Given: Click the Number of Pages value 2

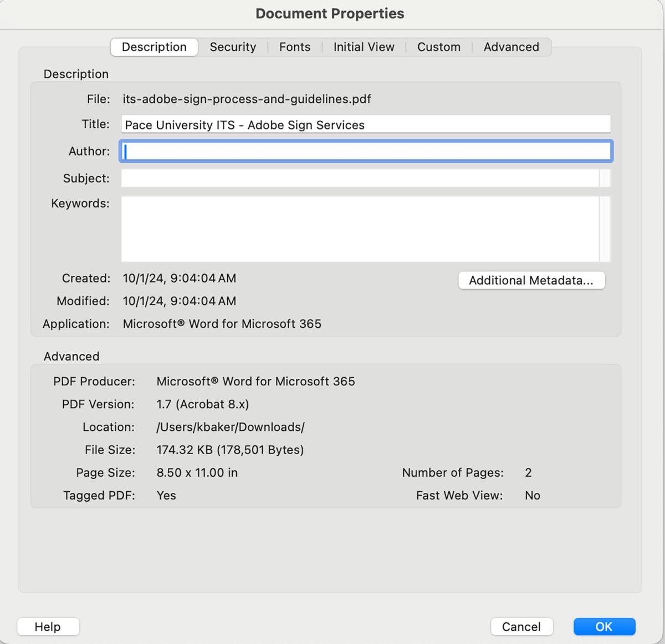Looking at the screenshot, I should coord(528,472).
